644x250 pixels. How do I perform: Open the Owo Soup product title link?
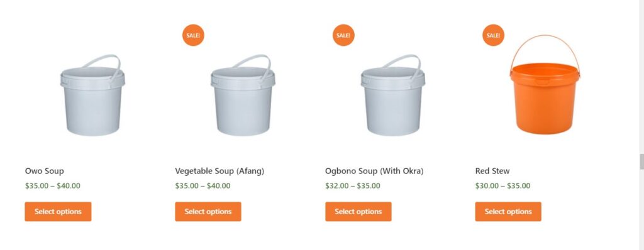point(45,171)
